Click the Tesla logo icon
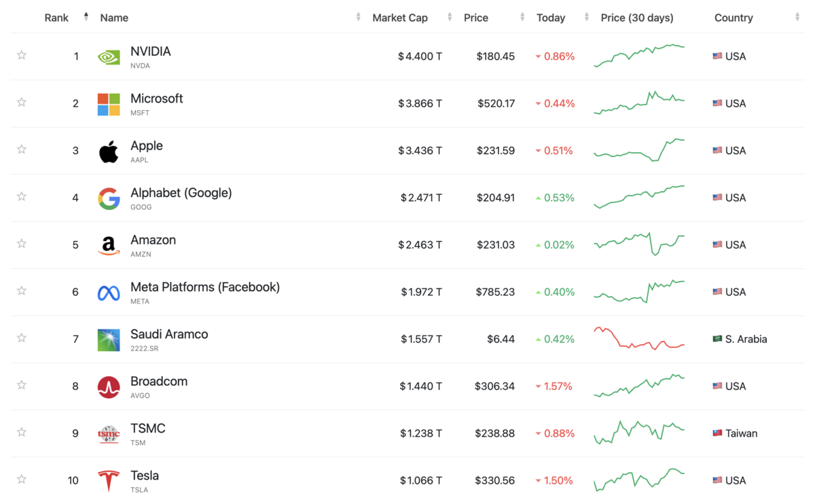 tap(109, 481)
